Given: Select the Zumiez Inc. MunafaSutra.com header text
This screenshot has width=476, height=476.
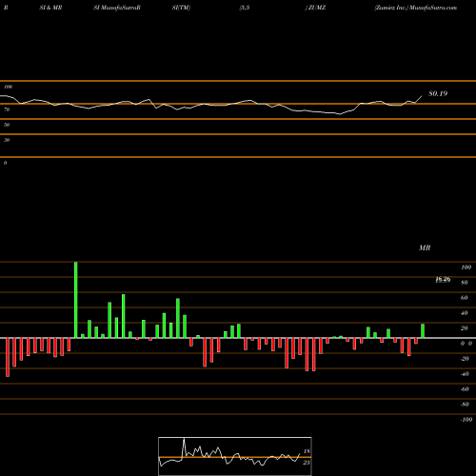Looking at the screenshot, I should [416, 8].
